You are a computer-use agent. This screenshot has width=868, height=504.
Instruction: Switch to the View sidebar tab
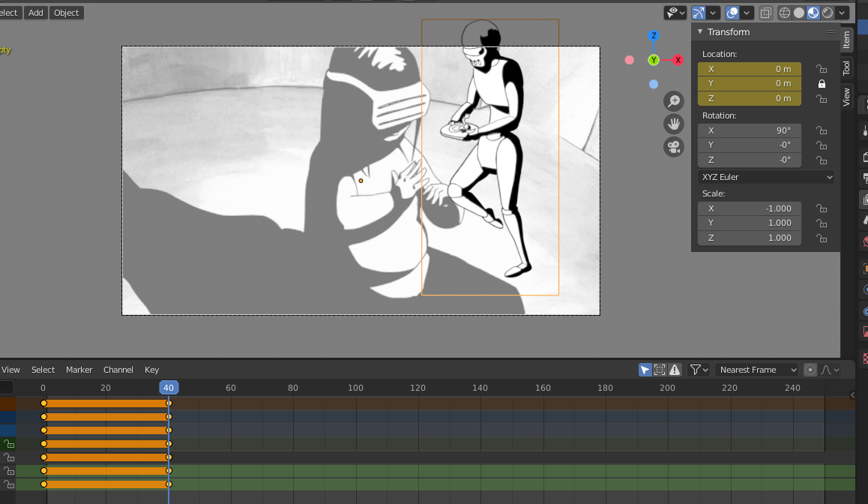[846, 97]
